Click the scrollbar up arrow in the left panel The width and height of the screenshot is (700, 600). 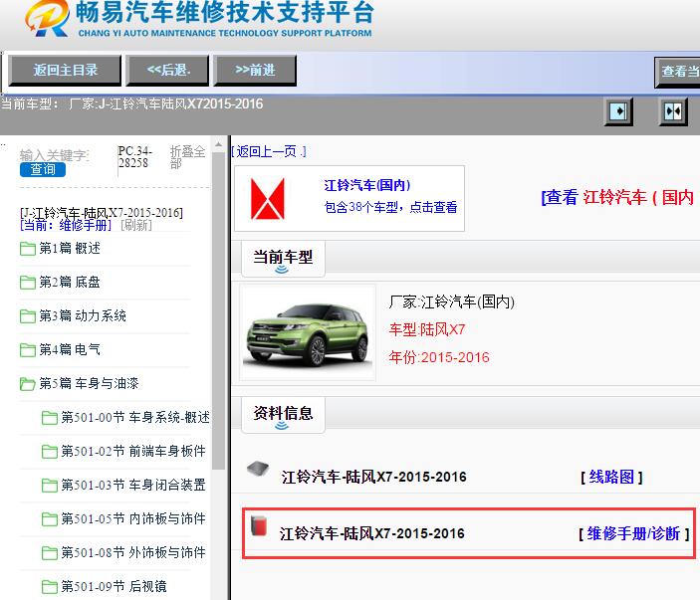click(218, 144)
